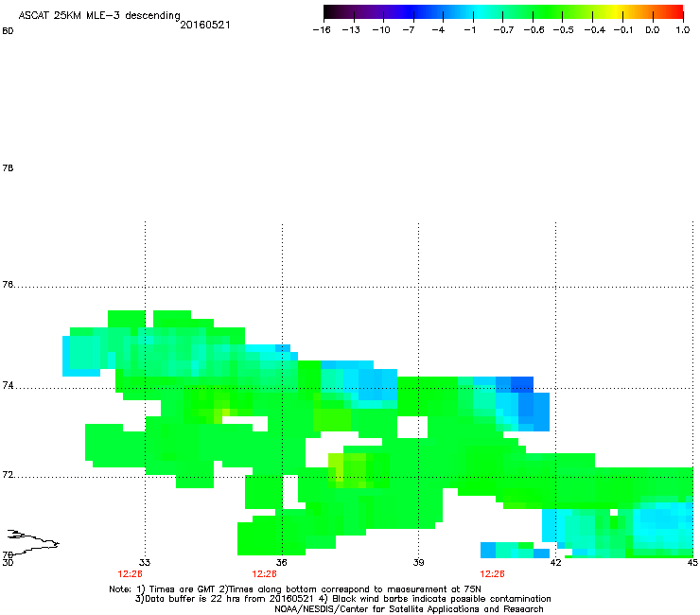Click the title text ASCAT 25KM MLE-3 descending
This screenshot has width=700, height=615.
coord(99,15)
